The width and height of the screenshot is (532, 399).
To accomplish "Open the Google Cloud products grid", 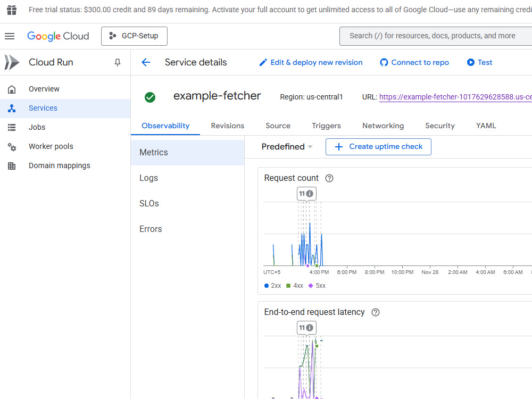I will 12,10.
